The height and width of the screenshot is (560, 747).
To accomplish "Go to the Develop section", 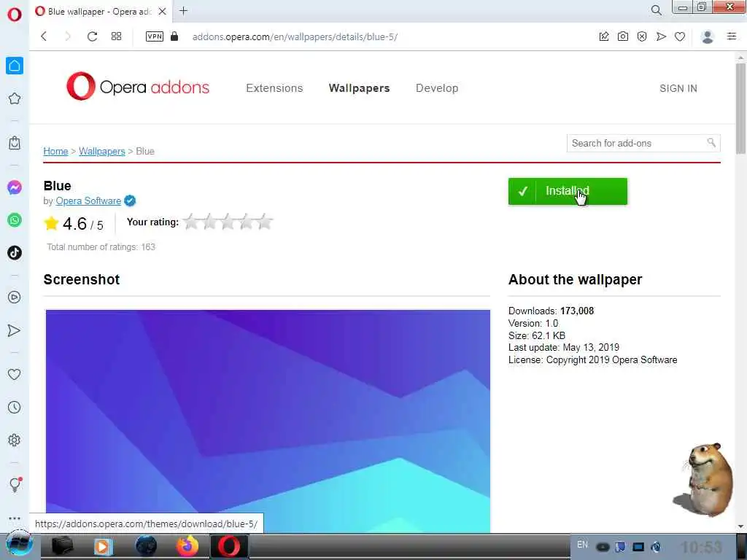I will (437, 88).
